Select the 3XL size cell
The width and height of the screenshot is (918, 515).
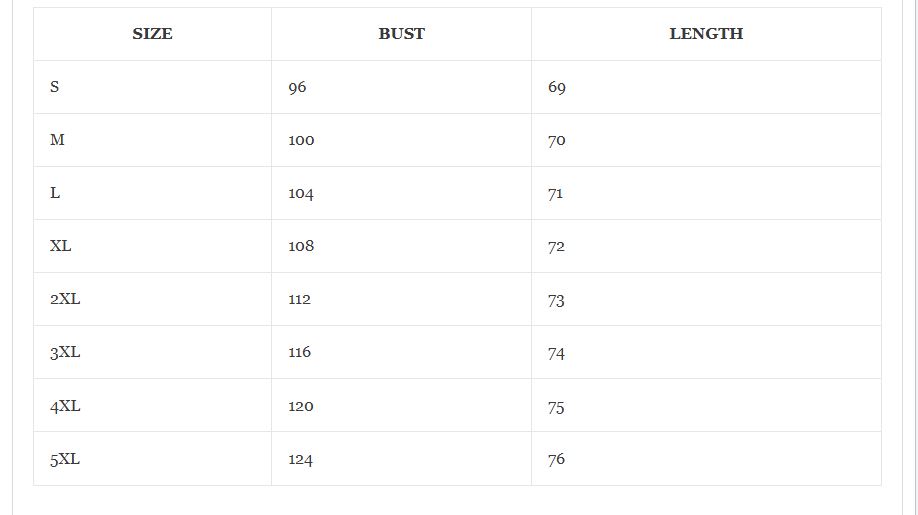pos(152,352)
